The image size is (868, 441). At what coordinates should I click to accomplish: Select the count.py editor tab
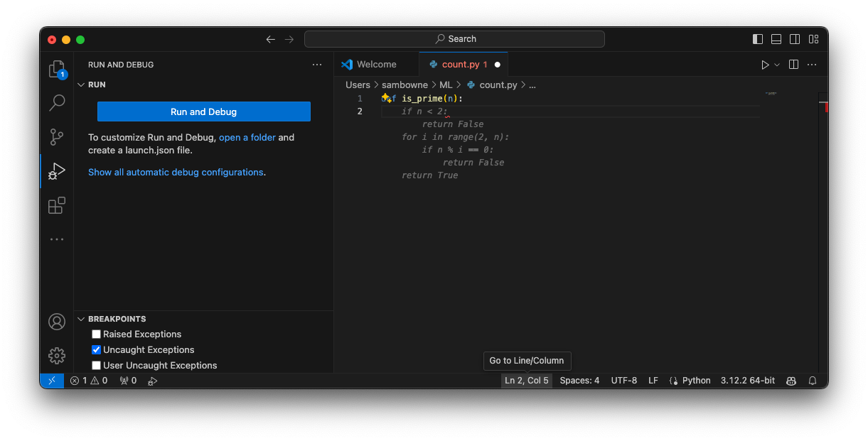coord(460,65)
